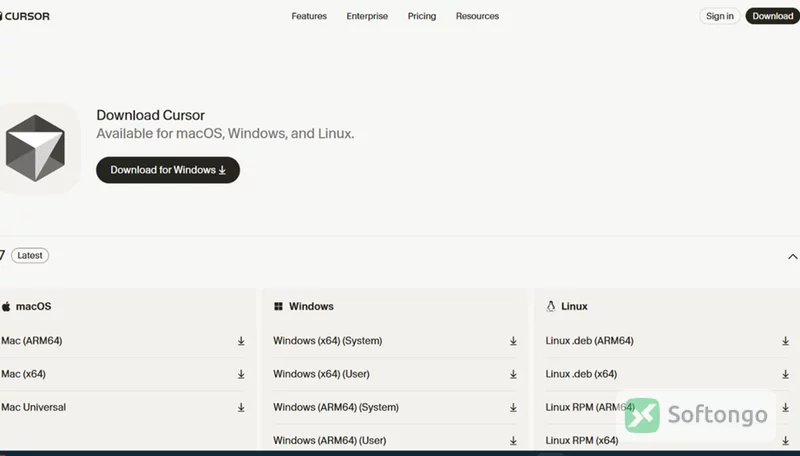Download Linux RPM (x64) arrow icon
The height and width of the screenshot is (456, 800).
[x=786, y=440]
